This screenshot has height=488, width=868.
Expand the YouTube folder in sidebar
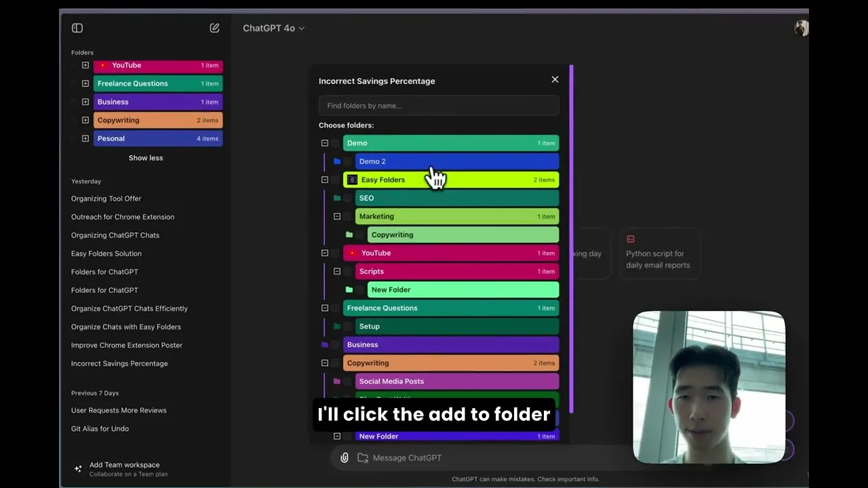click(85, 65)
